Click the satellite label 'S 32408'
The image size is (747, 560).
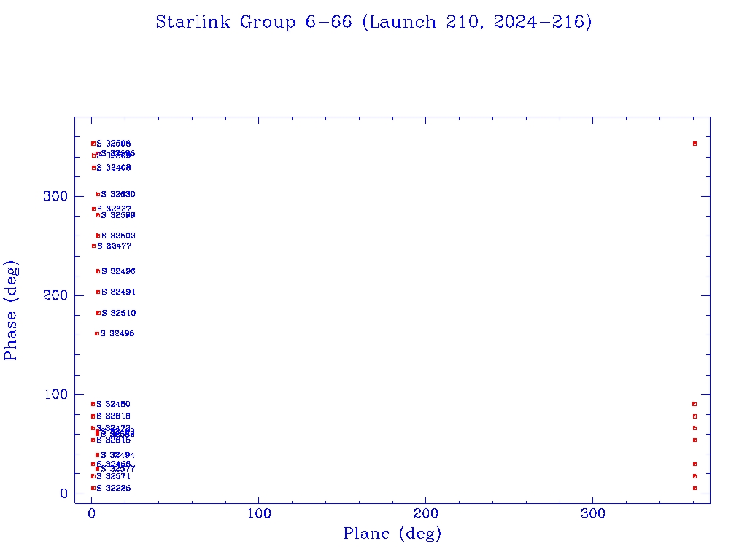click(x=113, y=168)
